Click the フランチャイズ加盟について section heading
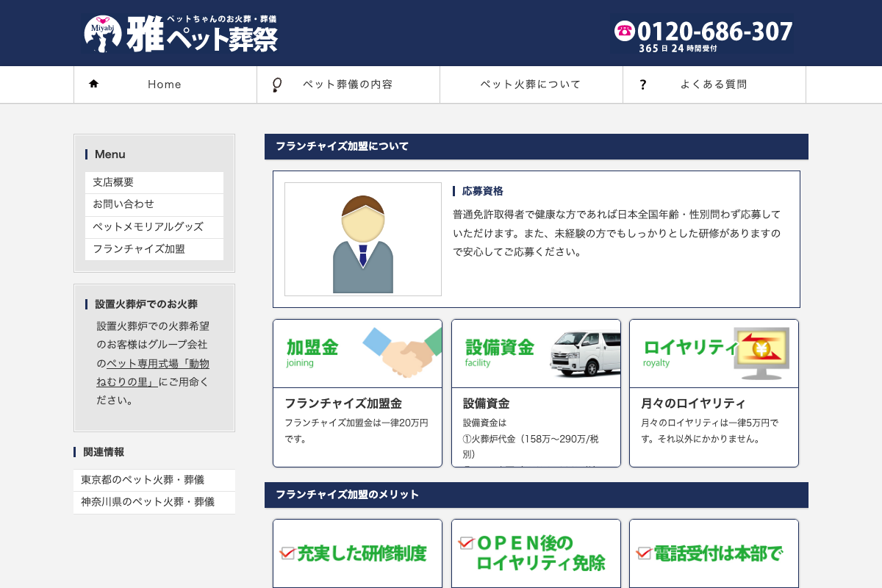 [x=537, y=146]
